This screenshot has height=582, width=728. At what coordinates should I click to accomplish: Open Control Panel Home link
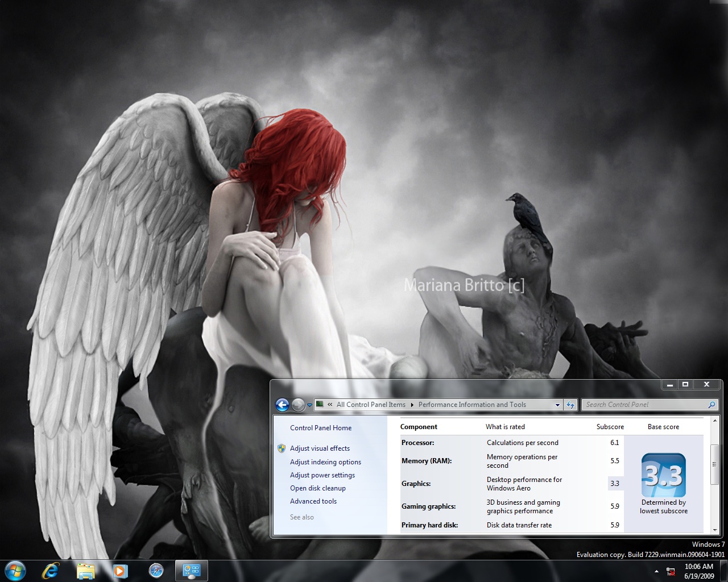321,428
